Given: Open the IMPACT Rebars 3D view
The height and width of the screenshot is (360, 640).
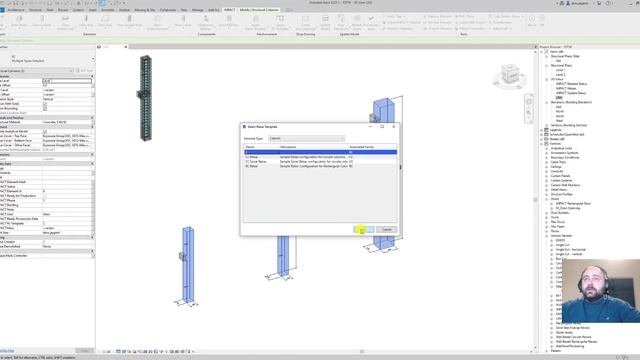Looking at the screenshot, I should 566,89.
